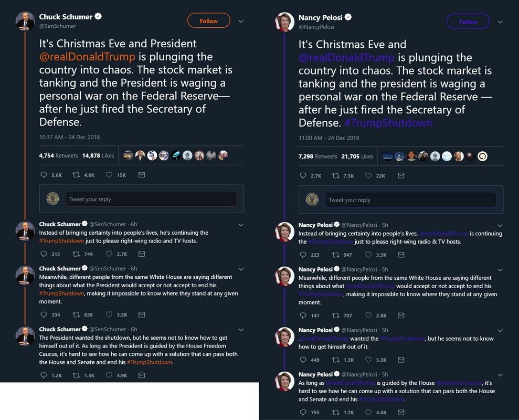This screenshot has height=420, width=519.
Task: Open dropdown arrow next to Pelosi's Follow button
Action: [500, 22]
